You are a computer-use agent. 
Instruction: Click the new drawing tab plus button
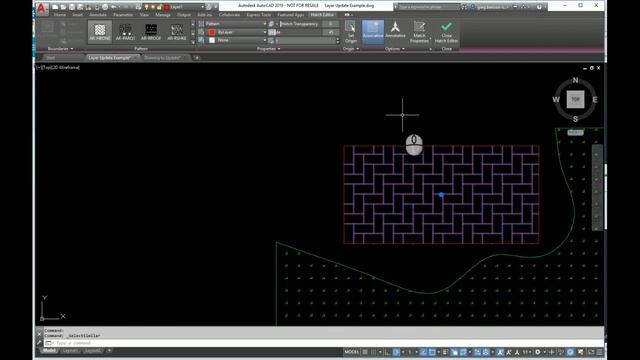click(197, 58)
